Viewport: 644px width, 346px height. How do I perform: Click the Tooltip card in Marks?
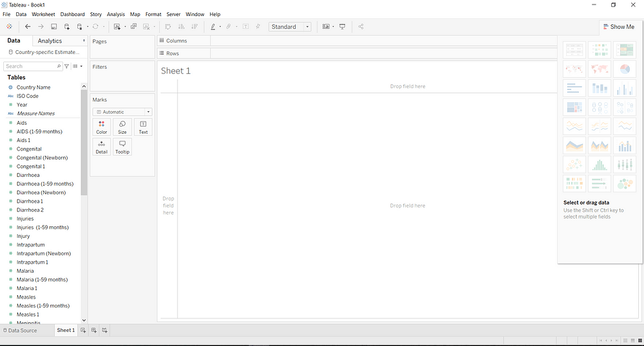coord(122,147)
